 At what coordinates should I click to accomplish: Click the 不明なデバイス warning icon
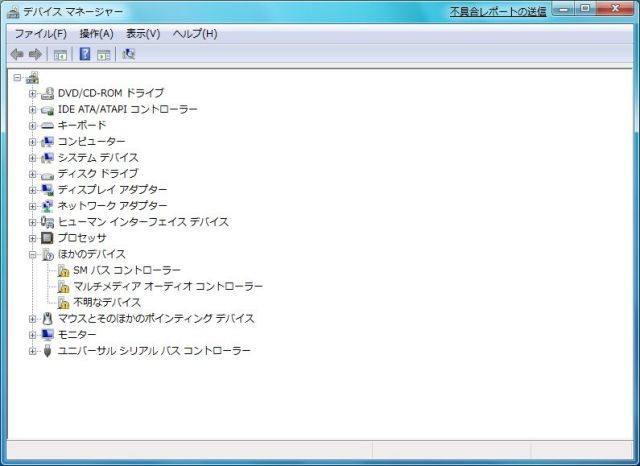tap(63, 303)
